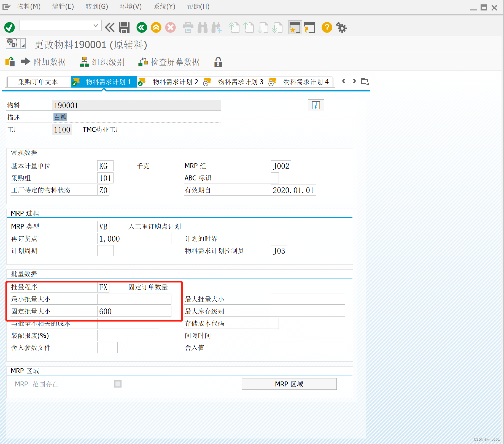This screenshot has height=444, width=504.
Task: Click the empty 舍入值 field
Action: [308, 348]
